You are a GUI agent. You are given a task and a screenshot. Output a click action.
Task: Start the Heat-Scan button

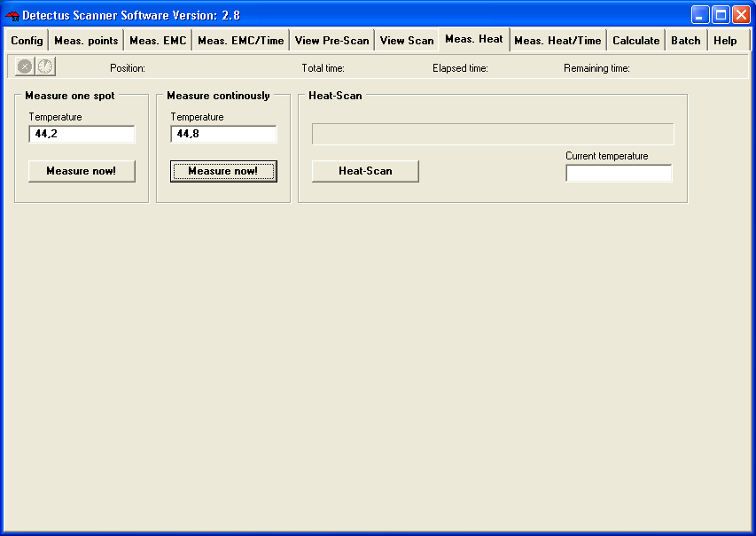click(365, 171)
